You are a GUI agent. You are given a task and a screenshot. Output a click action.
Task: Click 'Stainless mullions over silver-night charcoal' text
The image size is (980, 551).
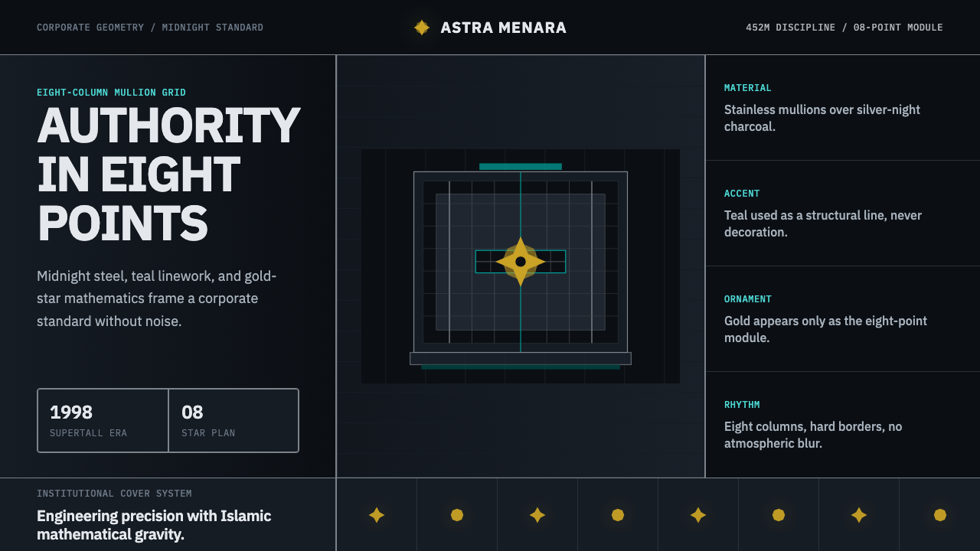822,118
